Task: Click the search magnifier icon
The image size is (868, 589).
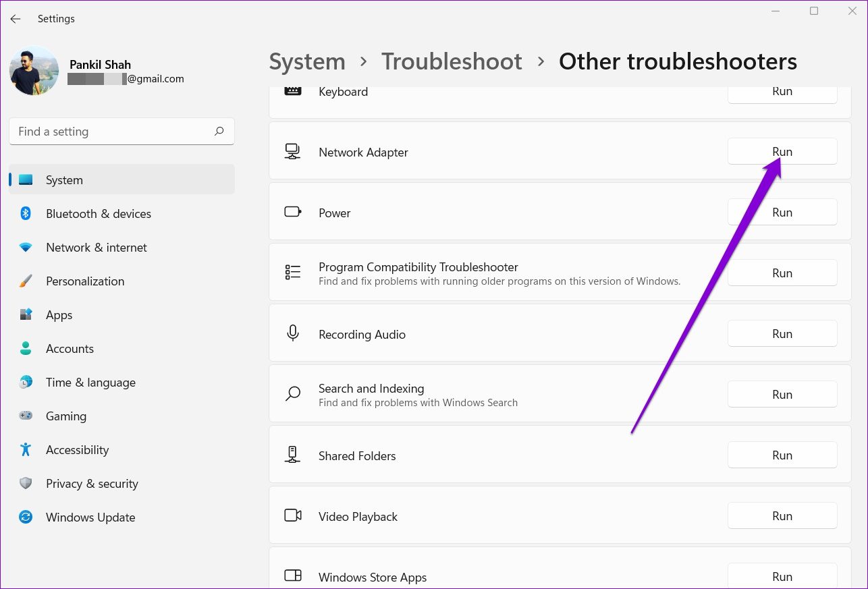Action: (x=219, y=132)
